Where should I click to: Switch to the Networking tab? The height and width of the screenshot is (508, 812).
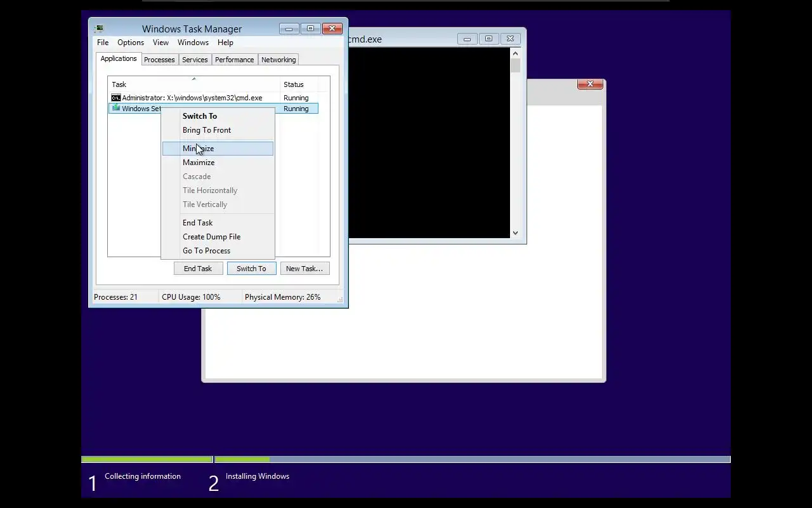click(x=278, y=60)
